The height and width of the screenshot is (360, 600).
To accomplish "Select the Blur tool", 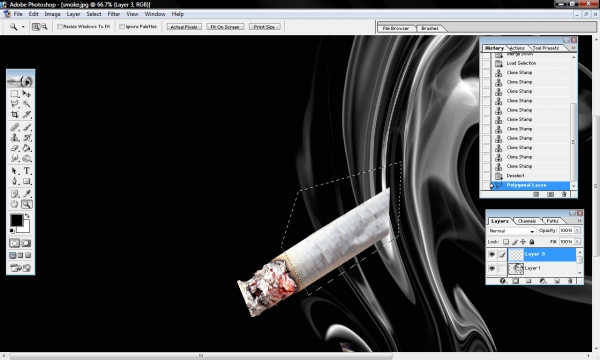I will coord(15,158).
